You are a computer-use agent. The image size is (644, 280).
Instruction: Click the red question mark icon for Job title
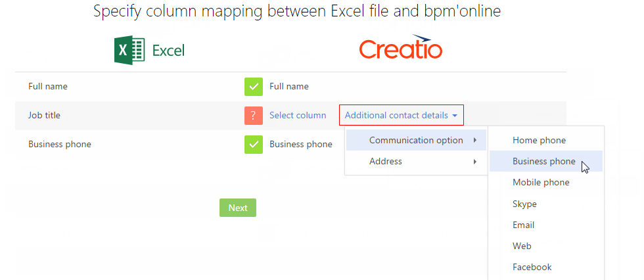click(x=254, y=116)
